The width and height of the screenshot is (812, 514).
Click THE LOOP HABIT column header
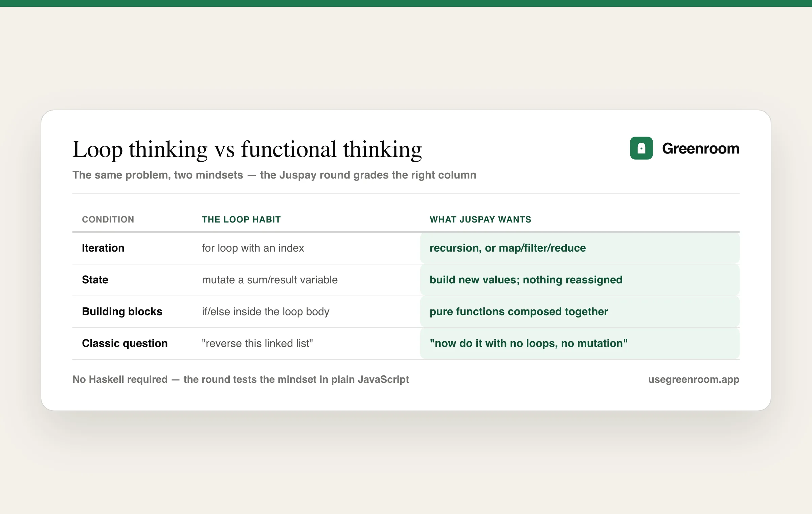pyautogui.click(x=241, y=219)
